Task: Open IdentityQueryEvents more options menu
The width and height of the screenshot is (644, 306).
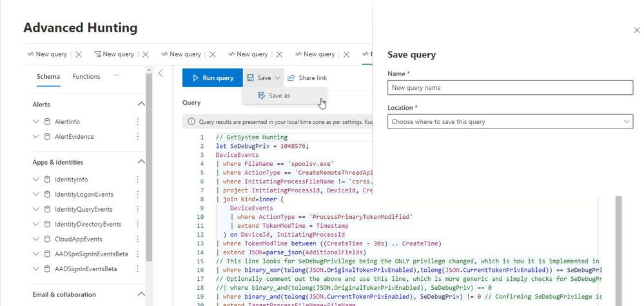Action: 137,209
